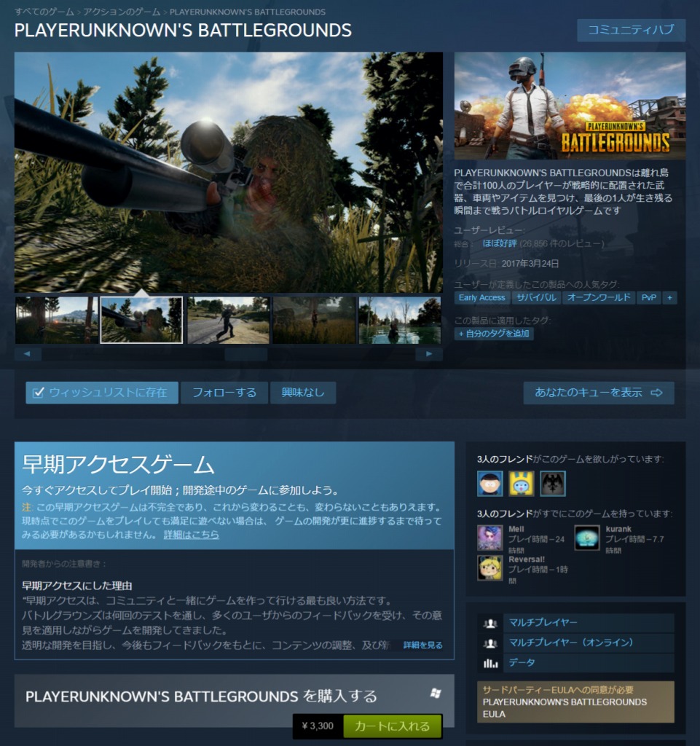Viewport: 700px width, 746px height.
Task: Click 3人のフレンド owning game text
Action: pyautogui.click(x=505, y=514)
